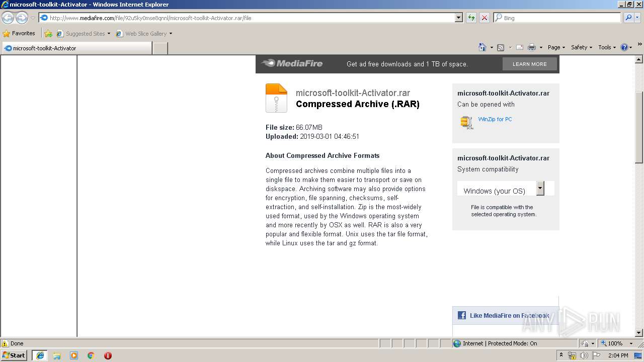644x362 pixels.
Task: Click the Print icon
Action: point(532,47)
